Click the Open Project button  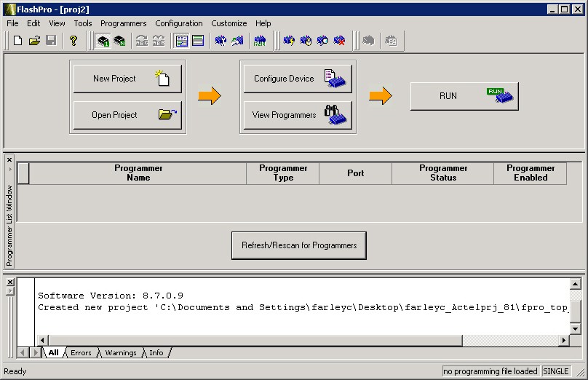[127, 115]
